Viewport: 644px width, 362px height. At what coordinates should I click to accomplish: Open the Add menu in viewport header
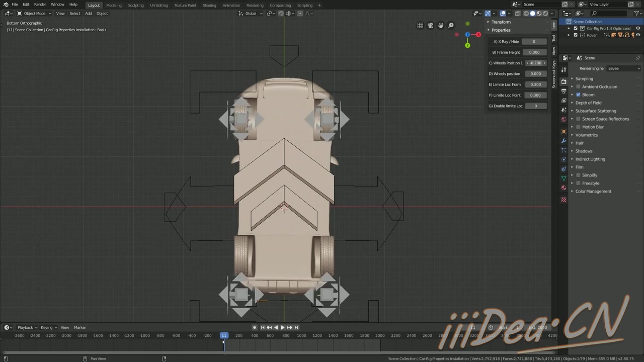[89, 14]
